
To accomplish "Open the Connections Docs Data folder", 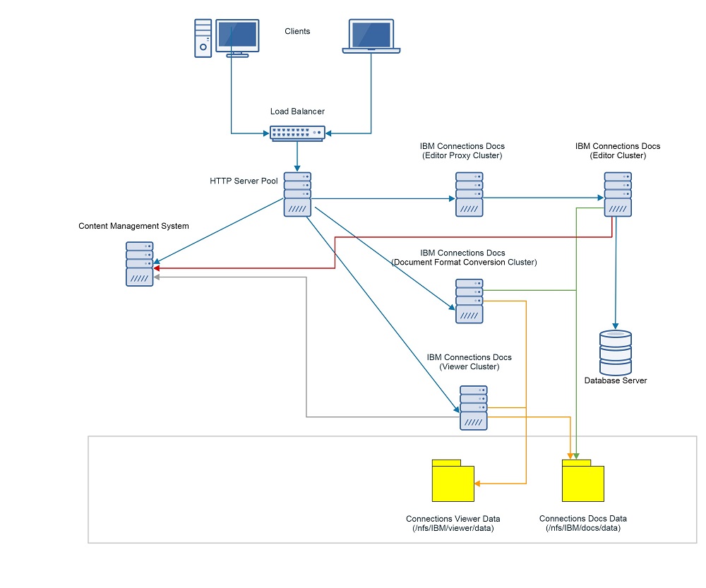I will (582, 482).
